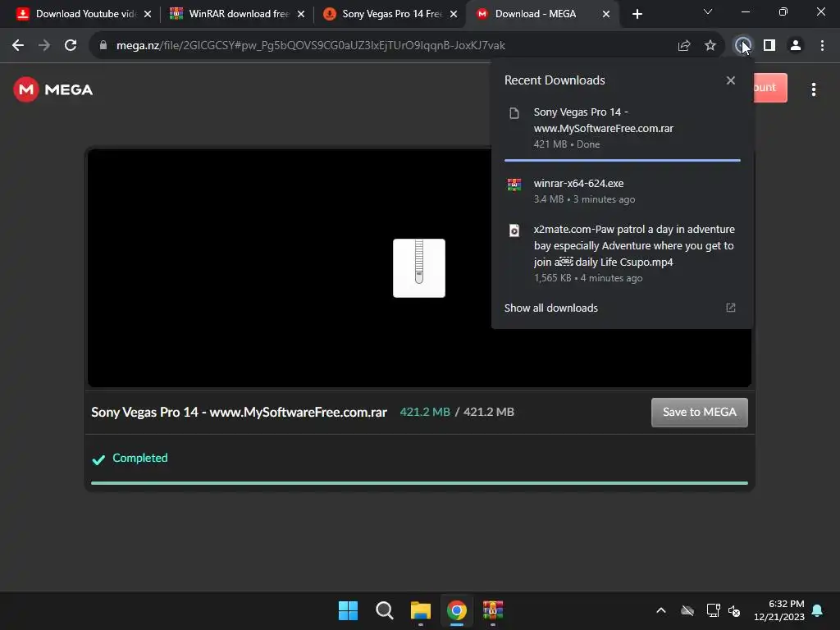The image size is (840, 630).
Task: Open the tab search dropdown chevron
Action: pos(708,11)
